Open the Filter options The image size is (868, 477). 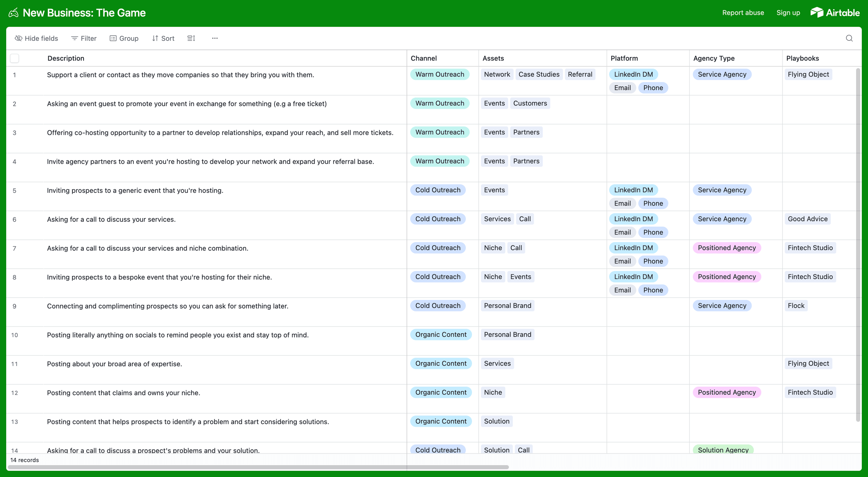[84, 38]
